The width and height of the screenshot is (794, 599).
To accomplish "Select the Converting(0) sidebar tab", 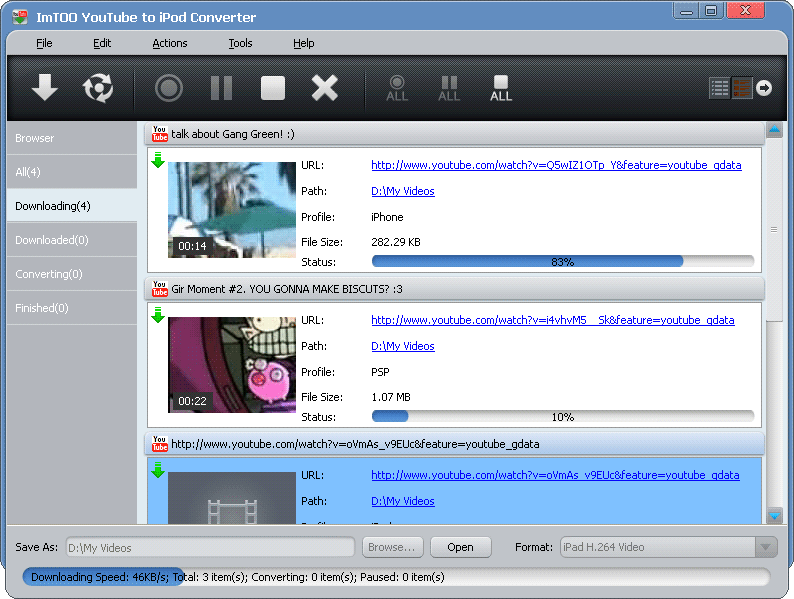I will (72, 273).
